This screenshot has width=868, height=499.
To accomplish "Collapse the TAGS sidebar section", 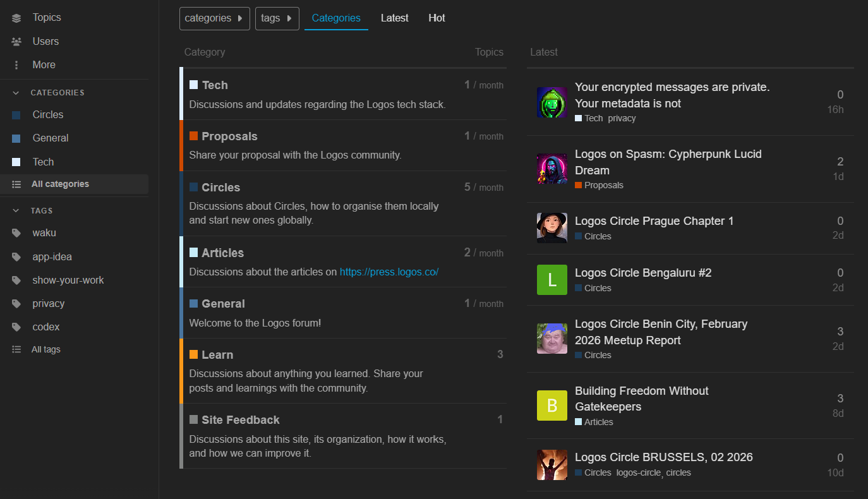I will [16, 211].
